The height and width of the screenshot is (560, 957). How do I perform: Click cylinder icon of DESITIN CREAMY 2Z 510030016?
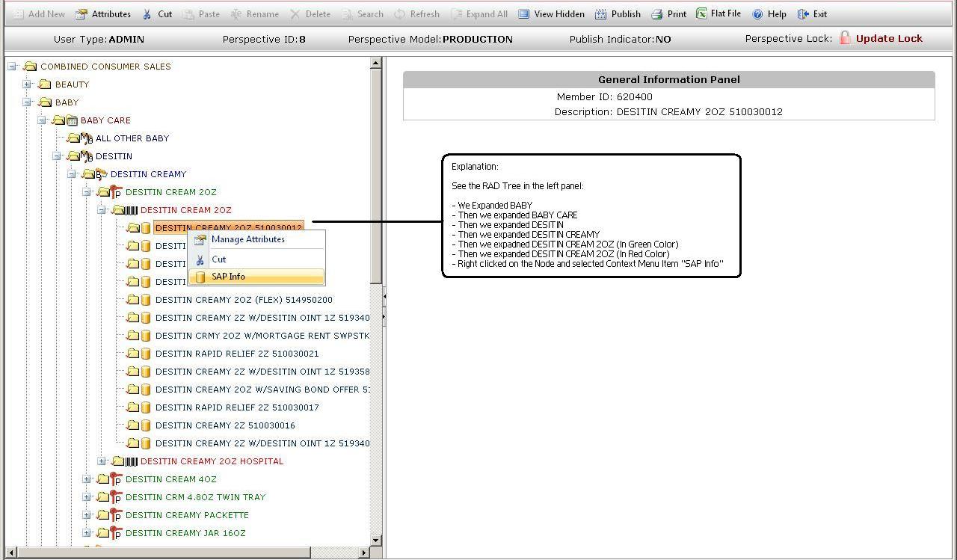point(146,425)
